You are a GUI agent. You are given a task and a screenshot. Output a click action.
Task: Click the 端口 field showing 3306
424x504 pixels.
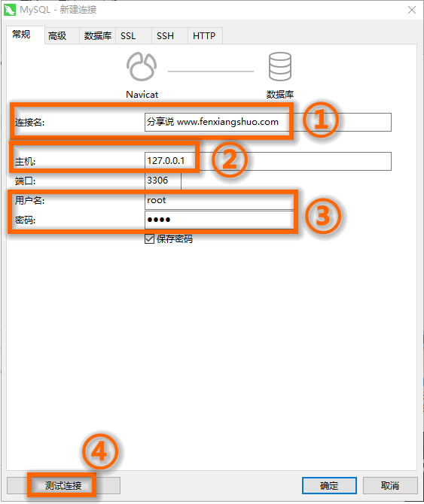[163, 181]
